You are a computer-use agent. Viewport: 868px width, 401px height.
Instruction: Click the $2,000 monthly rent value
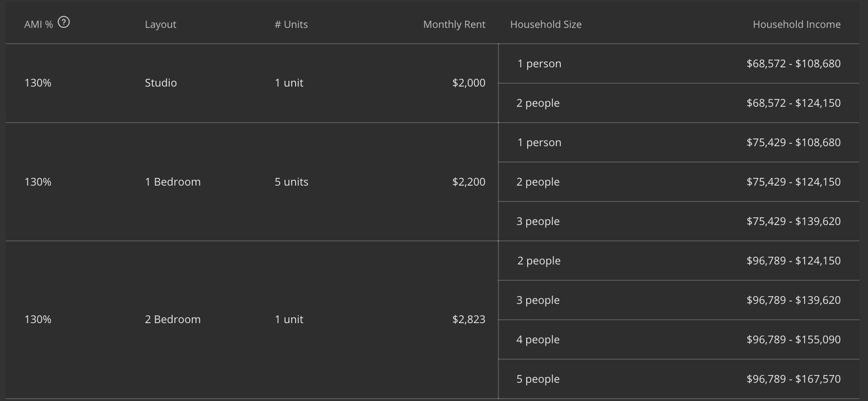coord(469,83)
